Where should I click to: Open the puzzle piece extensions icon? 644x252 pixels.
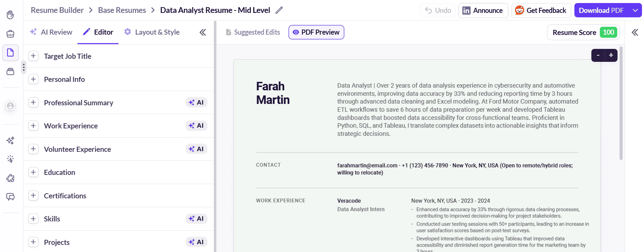[x=10, y=178]
